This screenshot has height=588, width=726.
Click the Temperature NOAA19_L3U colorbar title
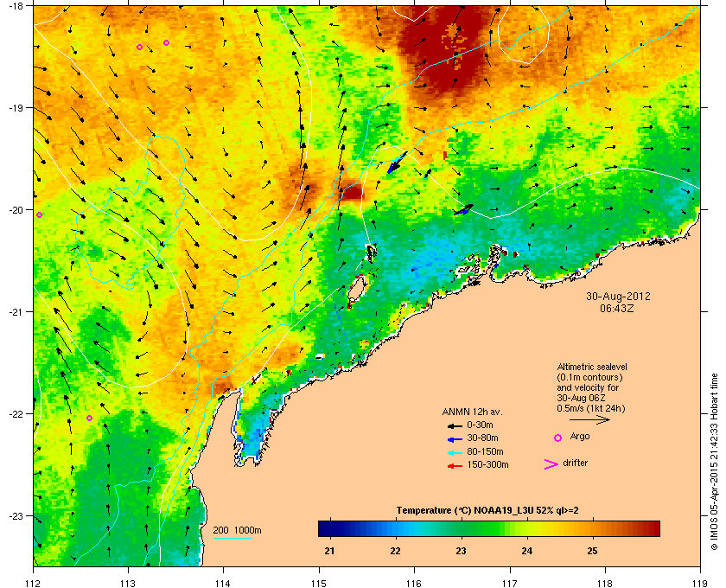pyautogui.click(x=487, y=511)
